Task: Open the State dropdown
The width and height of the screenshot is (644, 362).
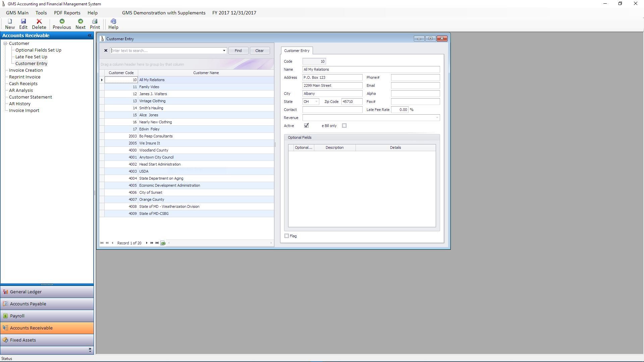Action: (x=316, y=102)
